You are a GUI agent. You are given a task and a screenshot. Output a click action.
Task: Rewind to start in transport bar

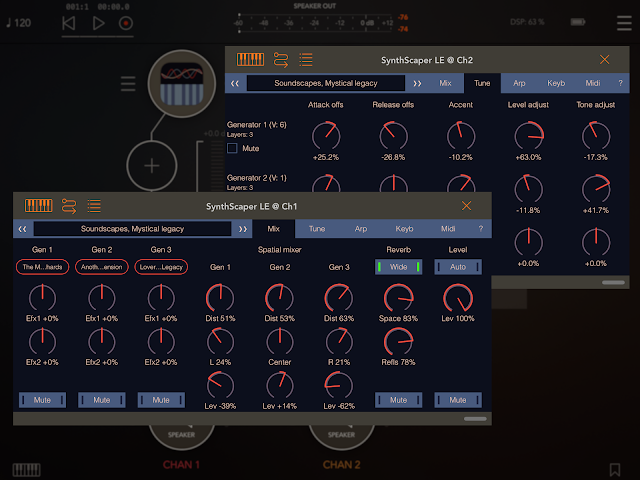point(69,23)
